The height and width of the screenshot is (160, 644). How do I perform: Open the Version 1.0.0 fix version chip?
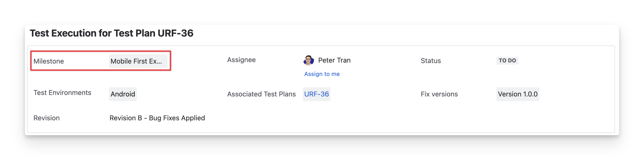coord(517,94)
